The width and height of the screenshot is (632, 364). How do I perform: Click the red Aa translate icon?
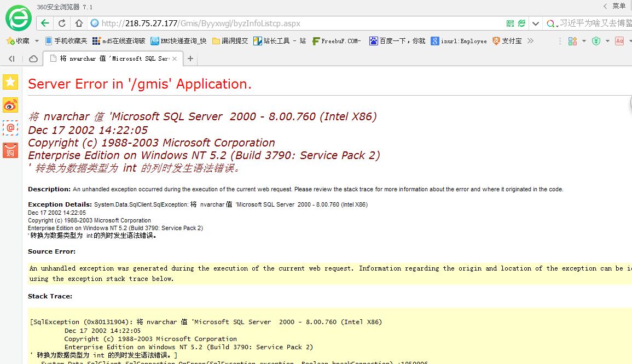619,40
